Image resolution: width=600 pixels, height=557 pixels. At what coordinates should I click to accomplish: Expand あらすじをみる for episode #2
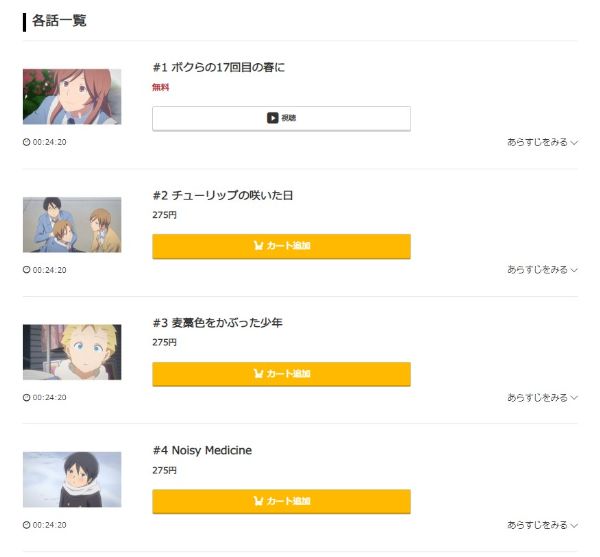point(542,270)
